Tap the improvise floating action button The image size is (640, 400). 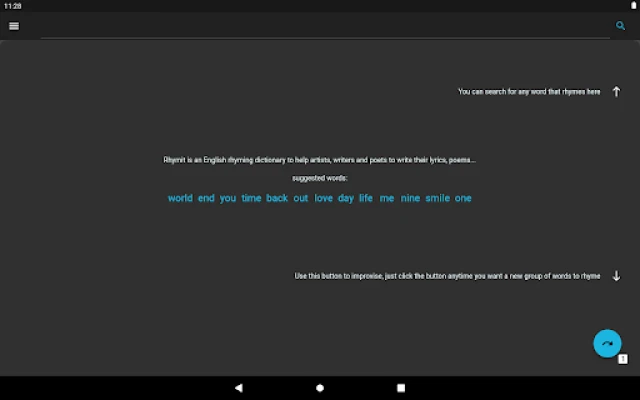[x=607, y=343]
